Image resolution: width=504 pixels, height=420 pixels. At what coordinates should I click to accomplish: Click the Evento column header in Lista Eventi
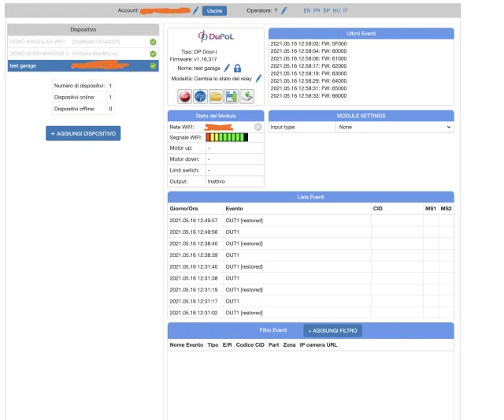point(235,208)
